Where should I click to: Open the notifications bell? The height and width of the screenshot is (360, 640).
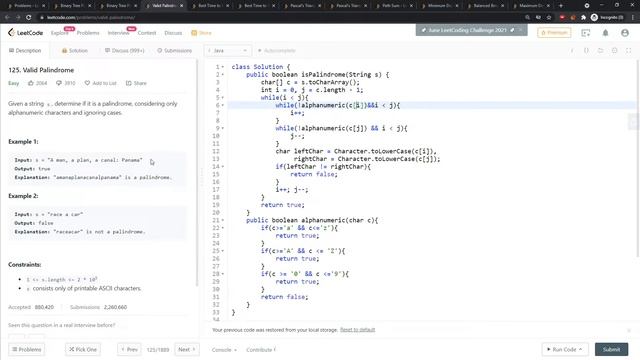605,33
